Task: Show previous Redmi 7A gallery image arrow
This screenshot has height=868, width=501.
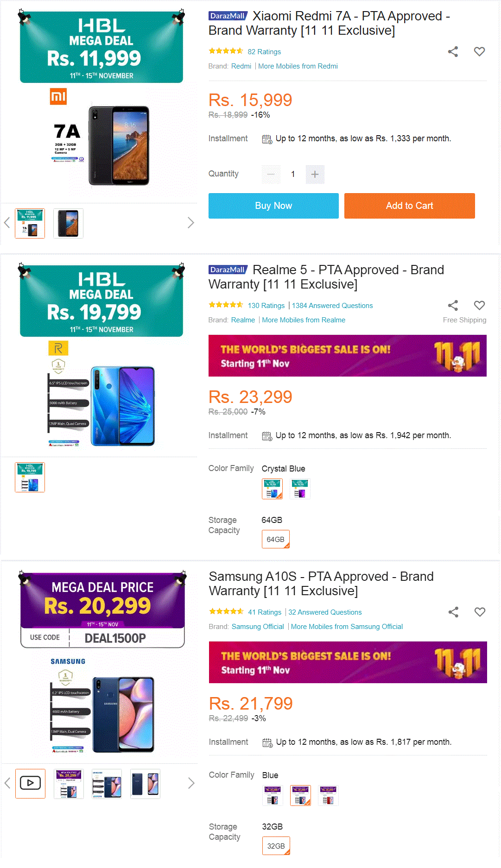Action: click(x=7, y=223)
